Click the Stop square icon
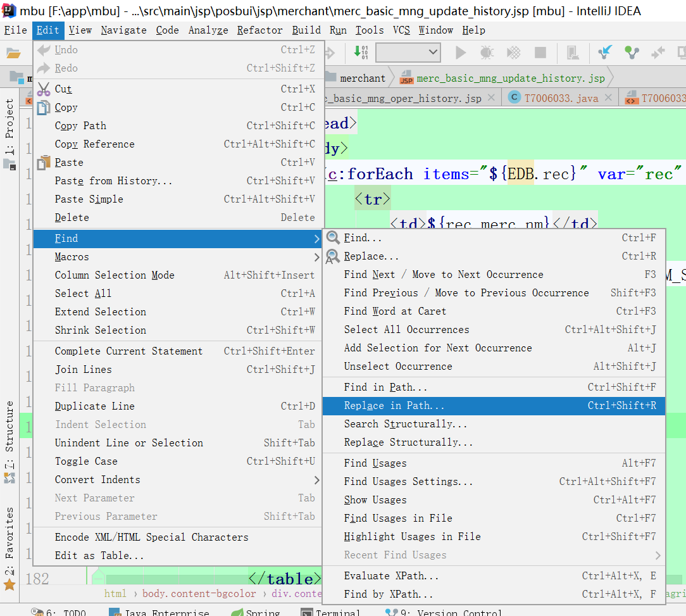This screenshot has height=616, width=686. (x=540, y=53)
